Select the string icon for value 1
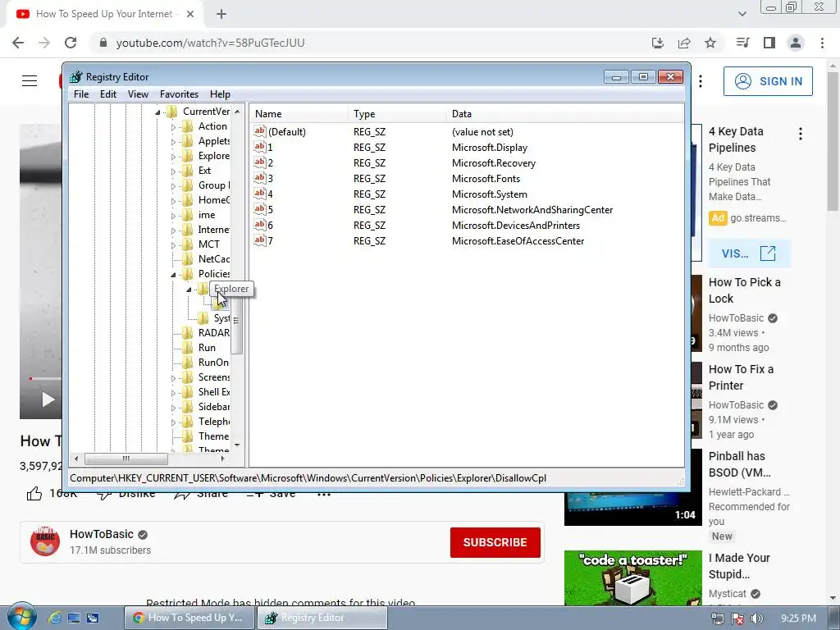This screenshot has height=630, width=840. 260,147
